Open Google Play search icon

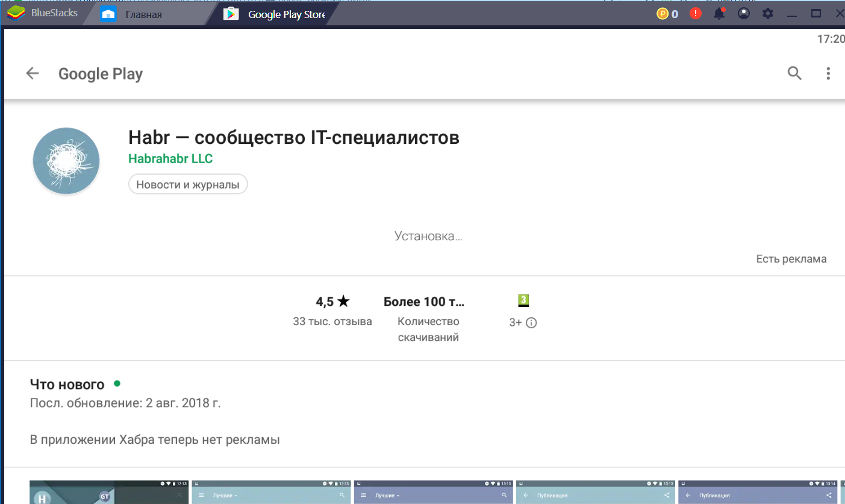pos(795,73)
